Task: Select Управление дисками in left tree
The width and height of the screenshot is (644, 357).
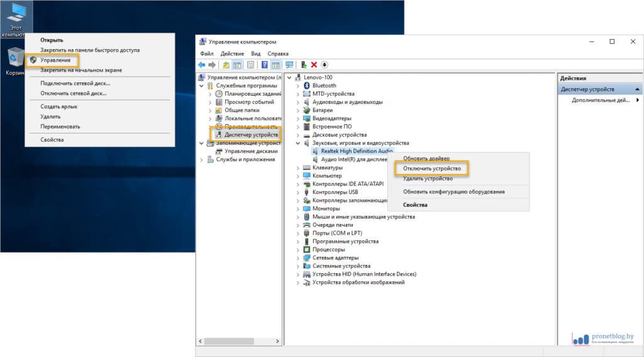Action: point(250,151)
